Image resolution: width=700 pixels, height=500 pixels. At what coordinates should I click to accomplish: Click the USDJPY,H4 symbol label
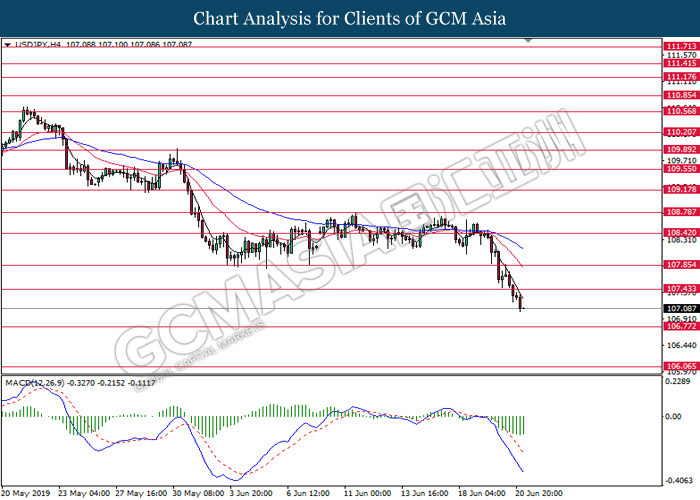(x=35, y=44)
